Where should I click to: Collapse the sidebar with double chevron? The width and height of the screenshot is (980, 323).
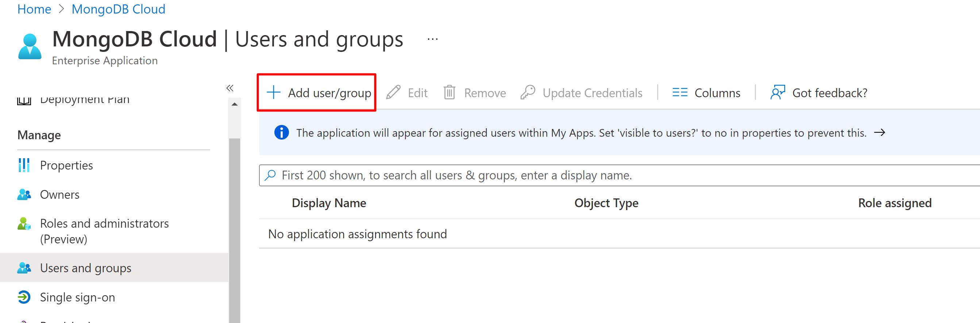[230, 88]
